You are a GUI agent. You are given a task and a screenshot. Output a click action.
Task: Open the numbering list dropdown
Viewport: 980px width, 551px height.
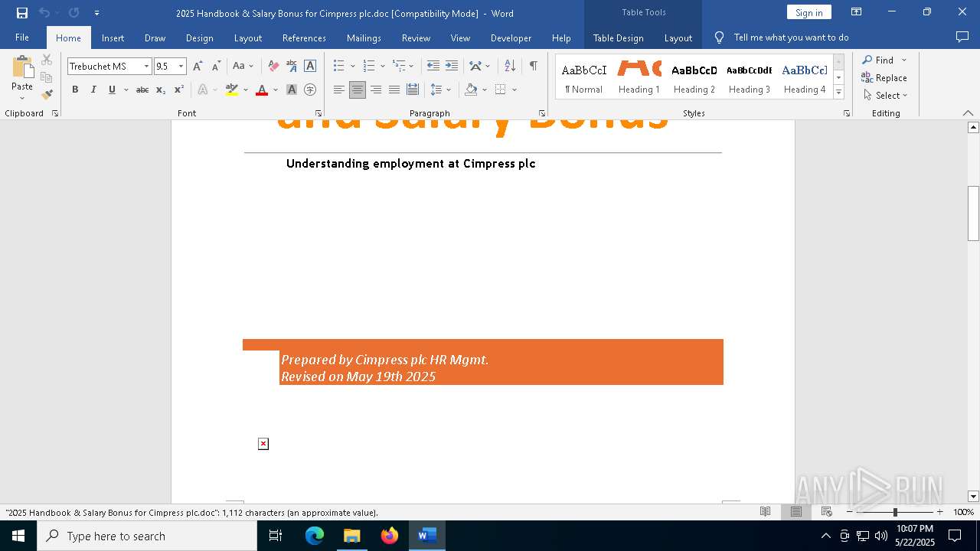[383, 67]
